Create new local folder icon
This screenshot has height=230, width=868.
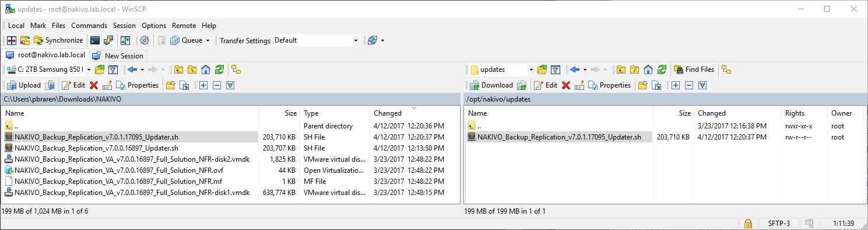click(x=171, y=85)
